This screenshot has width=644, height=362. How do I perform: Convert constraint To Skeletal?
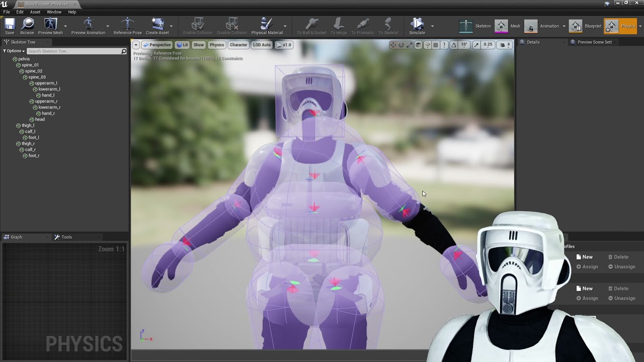pos(388,26)
